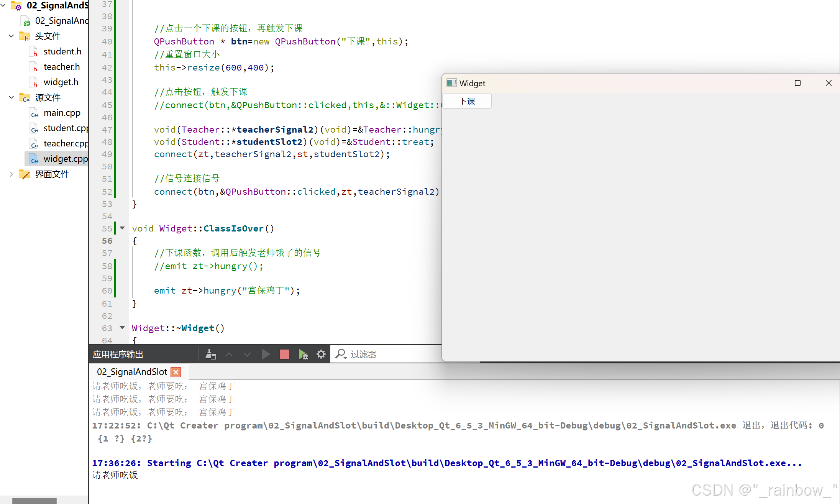Go to next output item arrow

(247, 354)
